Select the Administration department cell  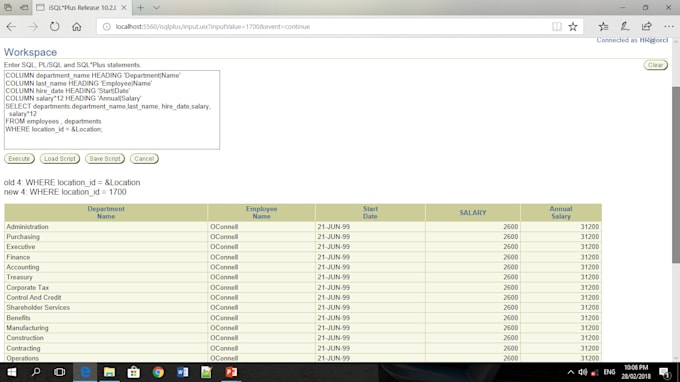click(106, 227)
